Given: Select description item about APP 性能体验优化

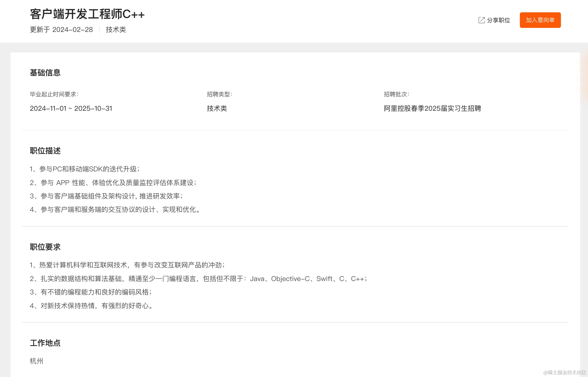Looking at the screenshot, I should point(113,183).
